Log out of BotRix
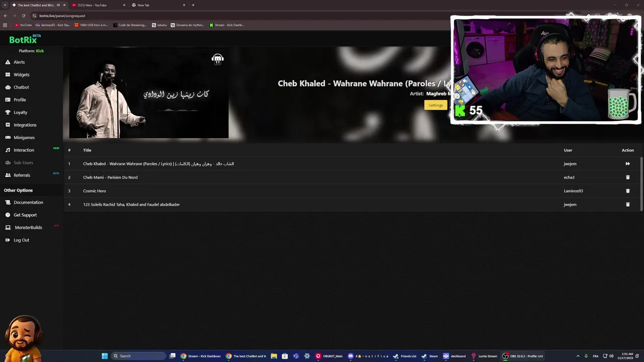Viewport: 644px width, 362px height. click(x=17, y=240)
